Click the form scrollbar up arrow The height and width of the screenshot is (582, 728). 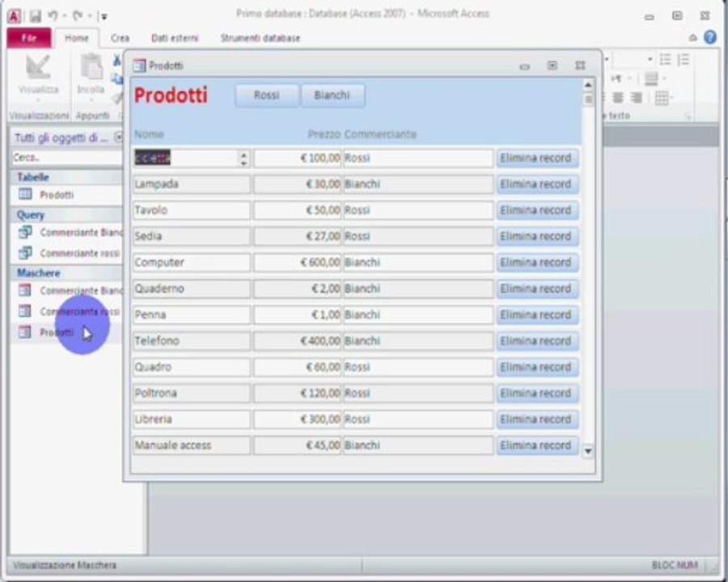click(x=588, y=85)
